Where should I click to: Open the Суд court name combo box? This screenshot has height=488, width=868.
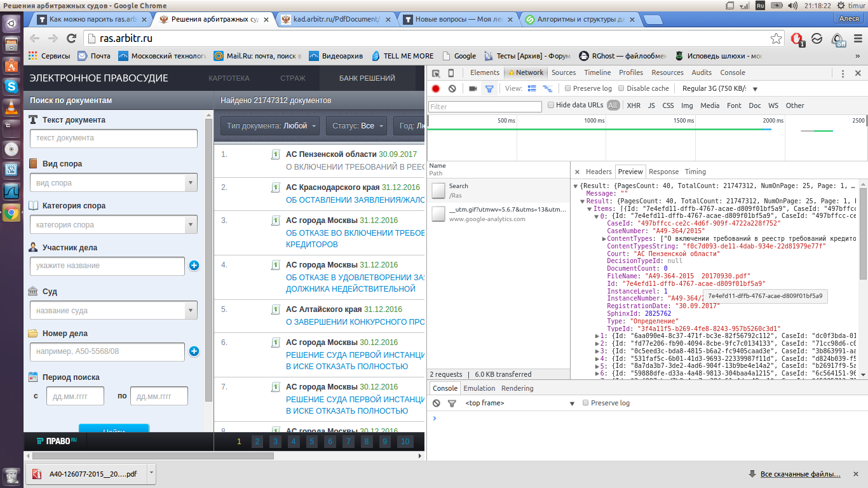114,311
